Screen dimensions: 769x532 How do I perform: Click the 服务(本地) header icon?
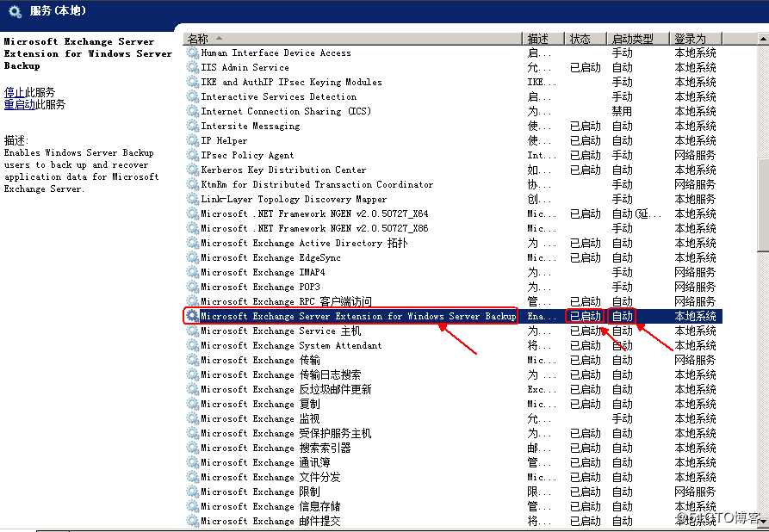tap(16, 11)
